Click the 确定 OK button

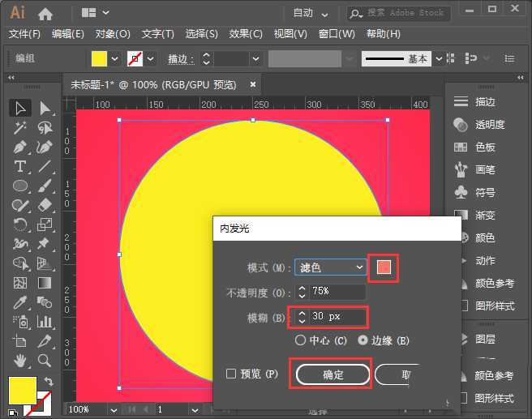pos(333,375)
